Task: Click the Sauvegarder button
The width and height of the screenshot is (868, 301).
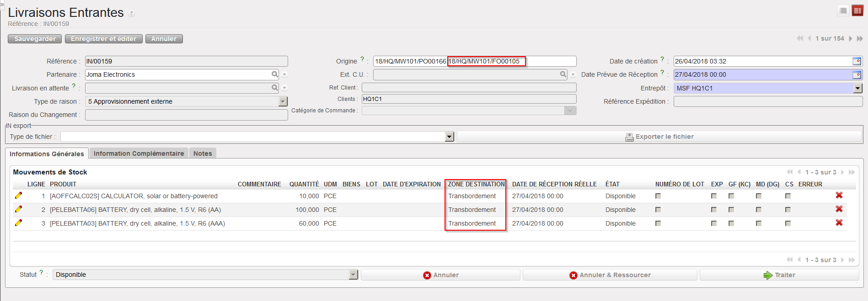Action: [35, 39]
